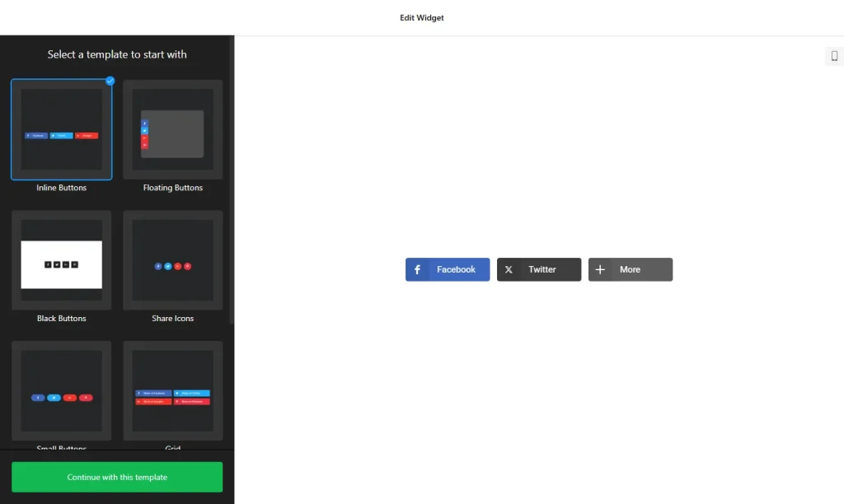Select the Small Buttons template thumbnail
Image resolution: width=844 pixels, height=504 pixels.
(x=61, y=391)
